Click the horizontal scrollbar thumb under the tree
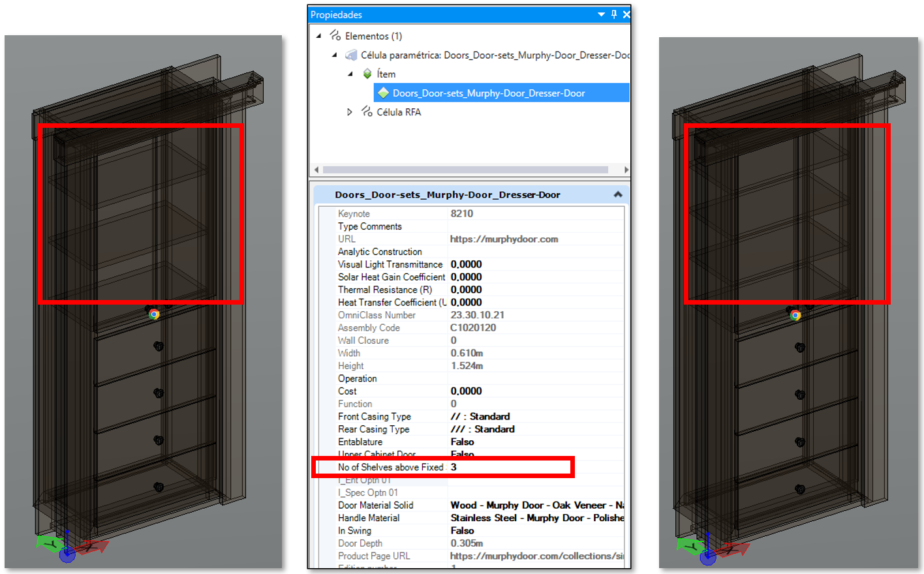The height and width of the screenshot is (574, 924). [x=465, y=170]
